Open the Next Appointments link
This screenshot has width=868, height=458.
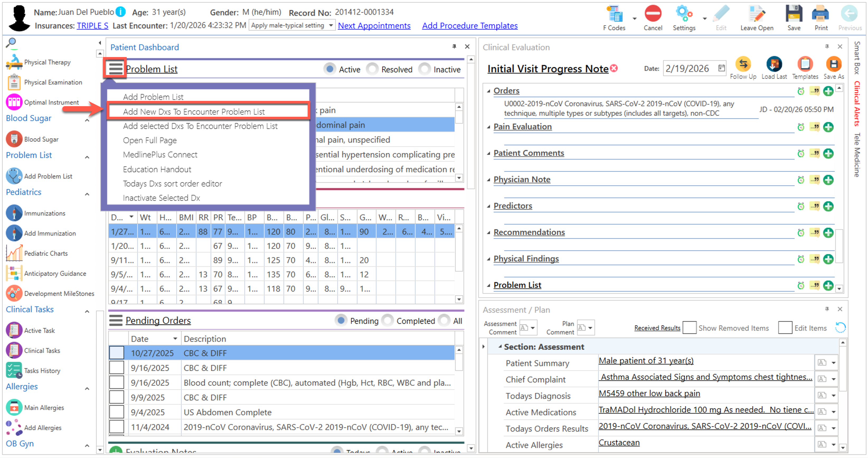click(x=374, y=26)
